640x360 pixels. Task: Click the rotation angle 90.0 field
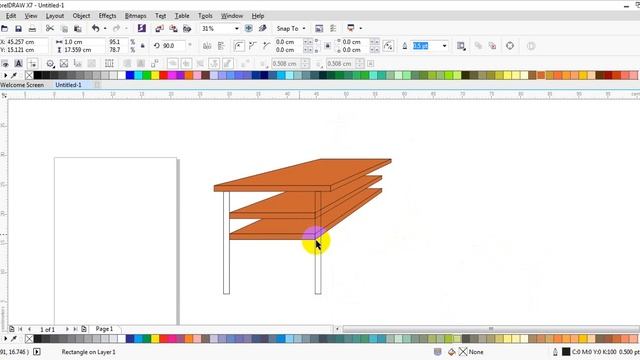coord(173,46)
